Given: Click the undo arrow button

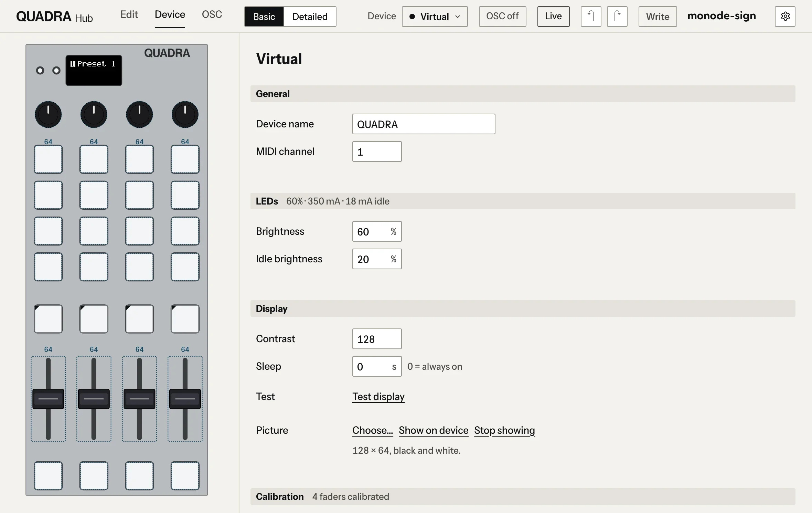Looking at the screenshot, I should coord(591,16).
